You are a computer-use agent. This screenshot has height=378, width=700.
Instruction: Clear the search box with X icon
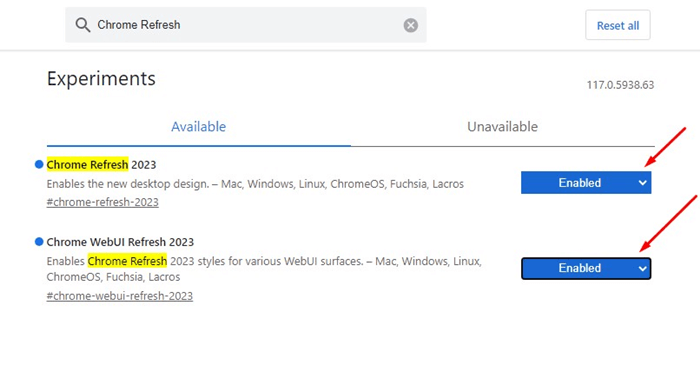coord(411,25)
